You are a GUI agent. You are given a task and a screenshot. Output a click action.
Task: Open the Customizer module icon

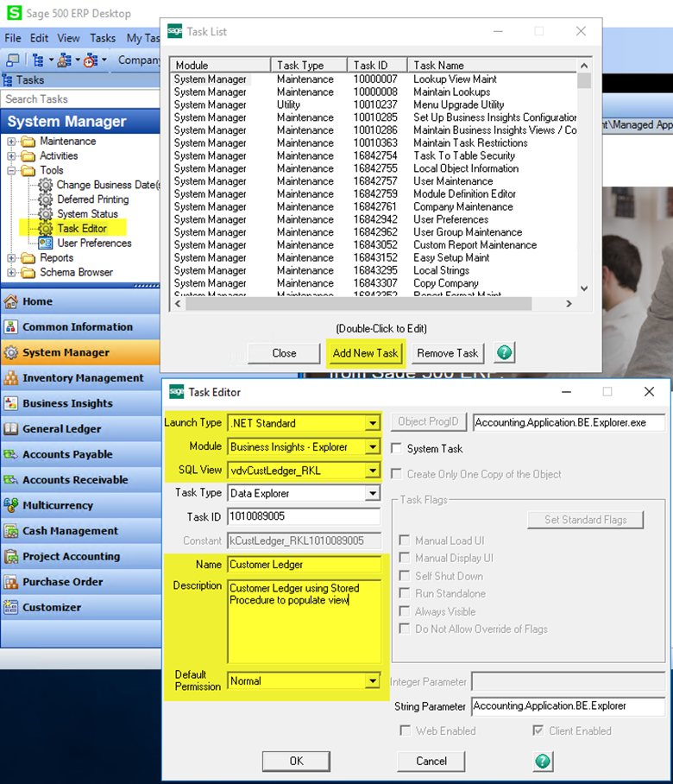point(11,607)
